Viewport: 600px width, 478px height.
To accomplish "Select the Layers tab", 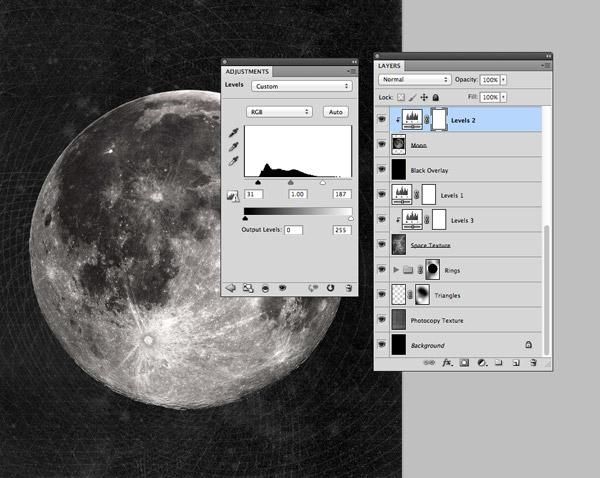I will (x=389, y=66).
